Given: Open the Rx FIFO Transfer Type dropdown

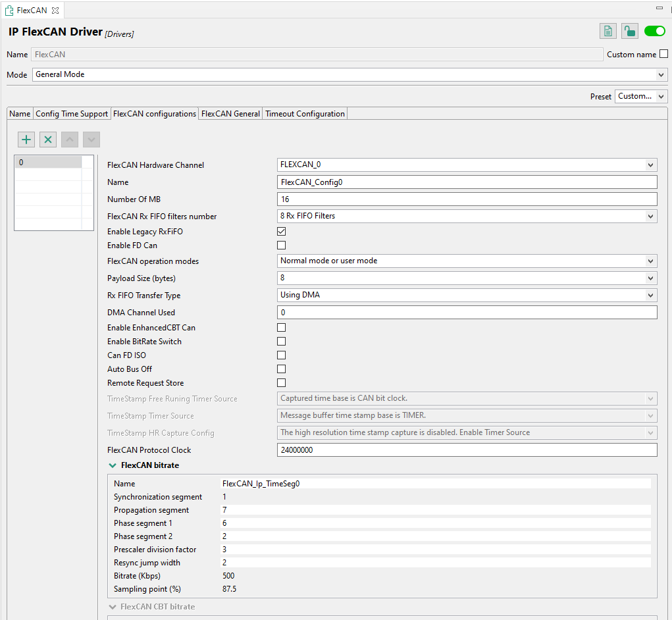Looking at the screenshot, I should pyautogui.click(x=467, y=296).
